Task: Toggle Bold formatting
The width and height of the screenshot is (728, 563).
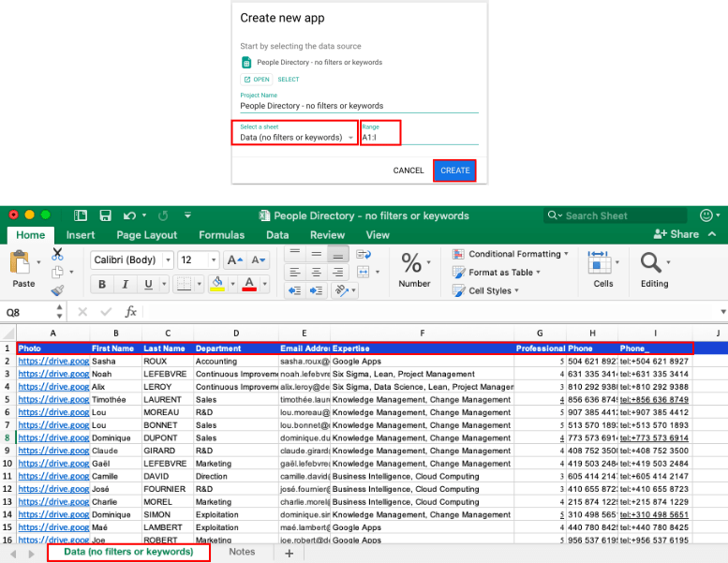Action: (102, 284)
